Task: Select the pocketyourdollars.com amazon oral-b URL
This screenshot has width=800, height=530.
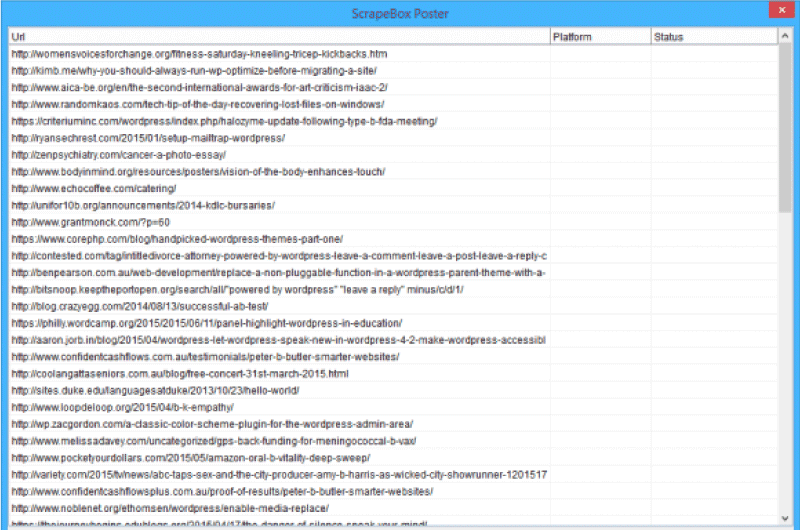Action: point(191,458)
